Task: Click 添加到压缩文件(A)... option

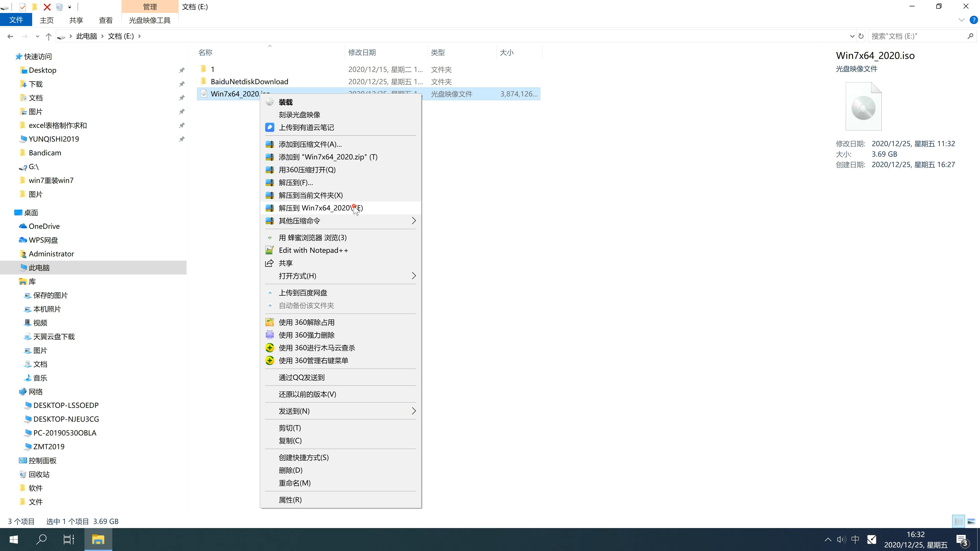Action: [x=310, y=143]
